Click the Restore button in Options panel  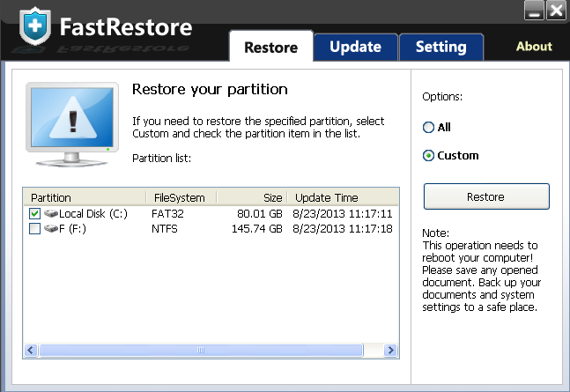tap(485, 196)
